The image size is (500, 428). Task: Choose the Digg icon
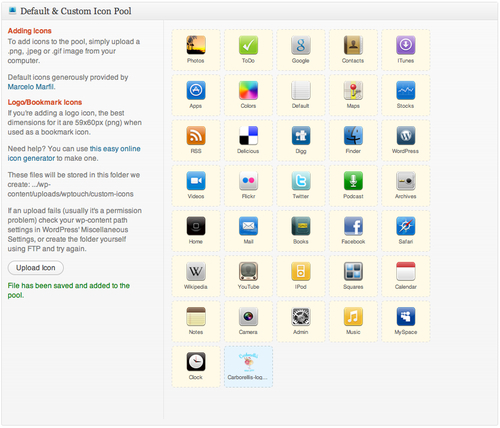(301, 136)
